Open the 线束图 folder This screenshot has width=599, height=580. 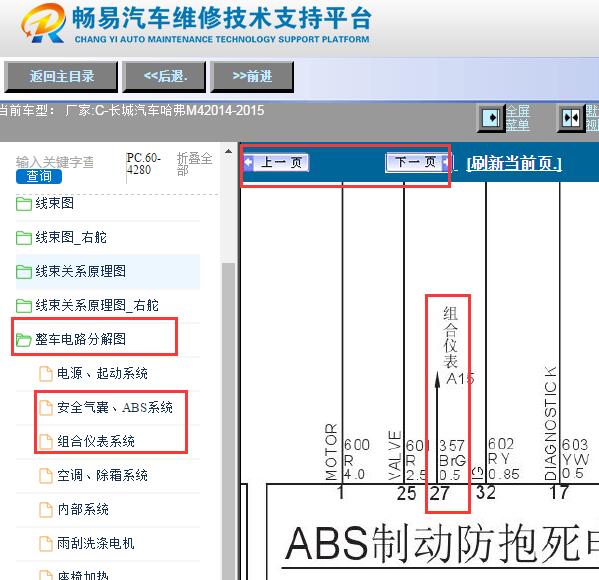(x=54, y=203)
